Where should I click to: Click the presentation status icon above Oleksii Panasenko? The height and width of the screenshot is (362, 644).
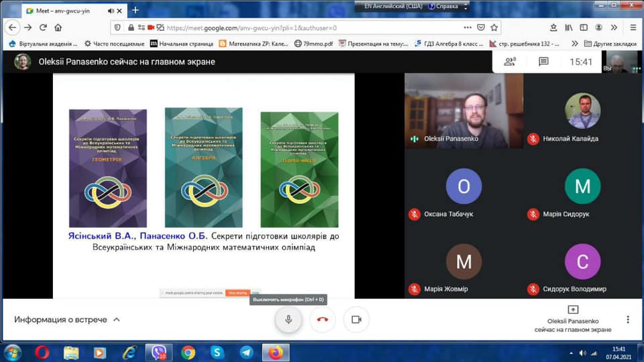click(x=573, y=310)
